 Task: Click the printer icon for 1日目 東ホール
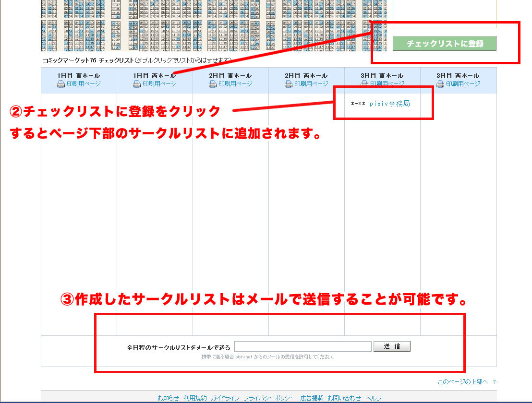point(61,83)
